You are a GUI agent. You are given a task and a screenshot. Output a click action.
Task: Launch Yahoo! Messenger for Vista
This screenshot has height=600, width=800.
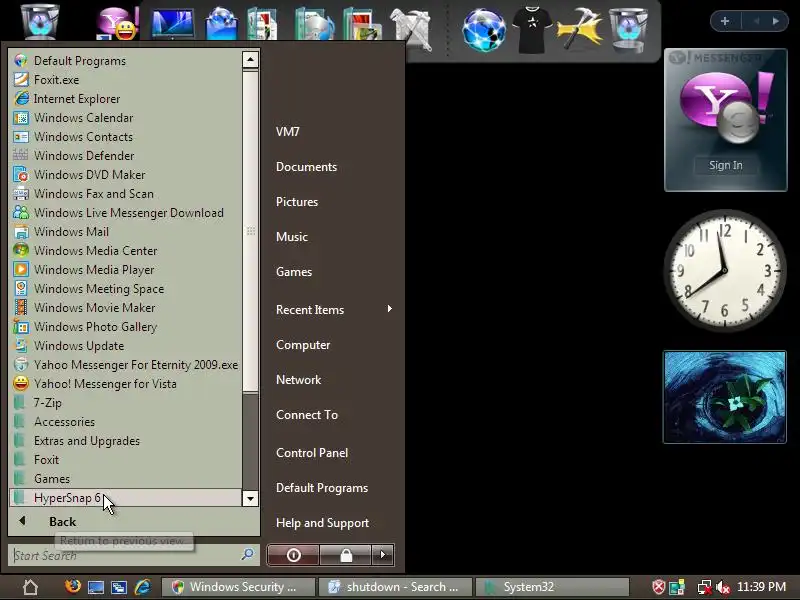(125, 384)
